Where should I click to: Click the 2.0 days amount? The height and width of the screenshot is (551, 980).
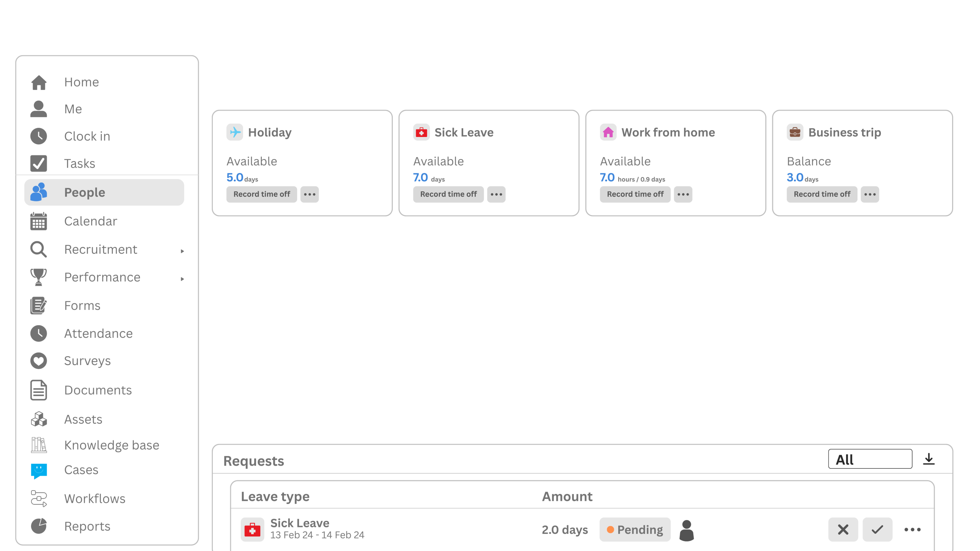pos(565,530)
